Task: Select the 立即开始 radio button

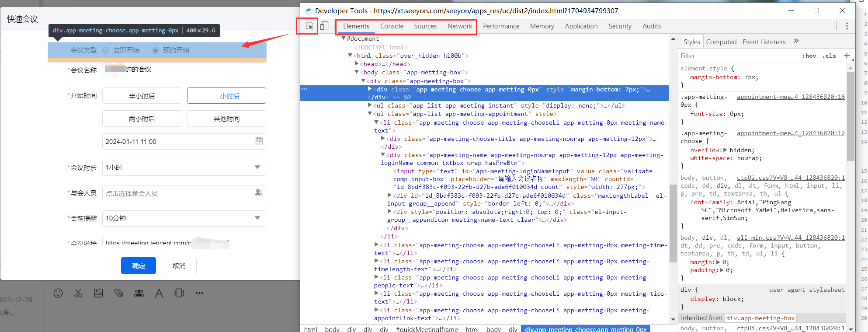Action: click(x=106, y=51)
